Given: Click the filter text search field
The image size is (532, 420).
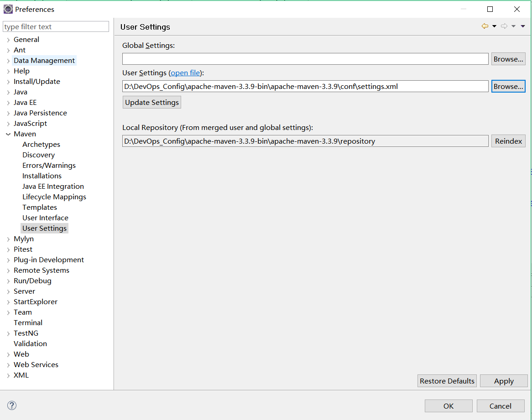Looking at the screenshot, I should (56, 27).
